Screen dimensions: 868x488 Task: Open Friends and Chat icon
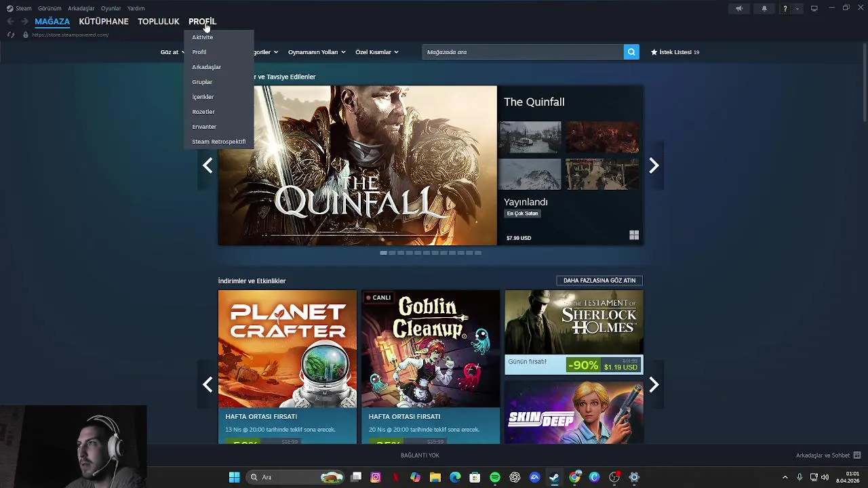(857, 455)
